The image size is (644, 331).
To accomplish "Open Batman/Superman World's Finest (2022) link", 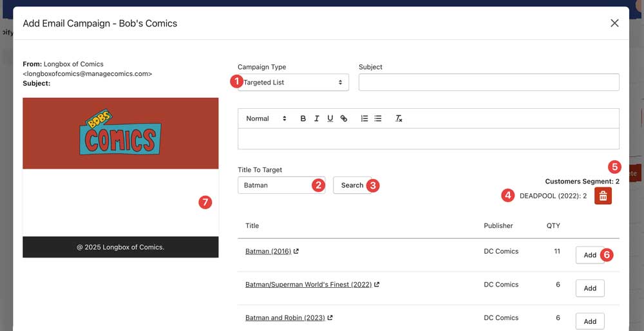I will [308, 285].
